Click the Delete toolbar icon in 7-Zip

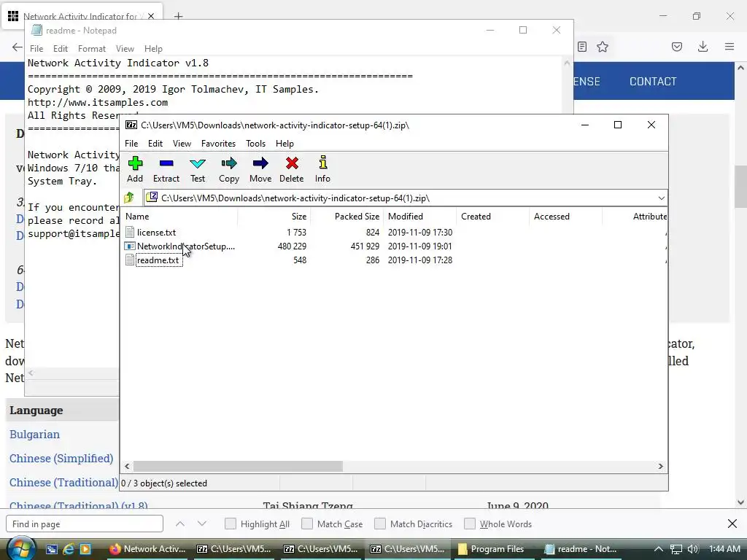click(292, 169)
